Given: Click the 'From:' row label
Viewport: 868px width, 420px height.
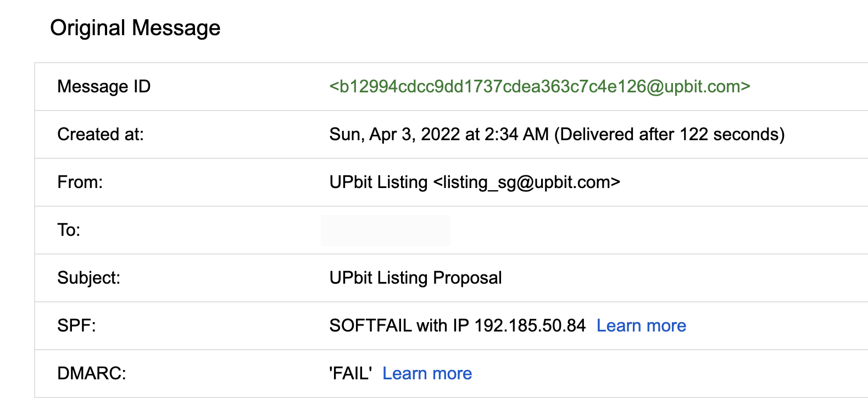Looking at the screenshot, I should coord(80,183).
